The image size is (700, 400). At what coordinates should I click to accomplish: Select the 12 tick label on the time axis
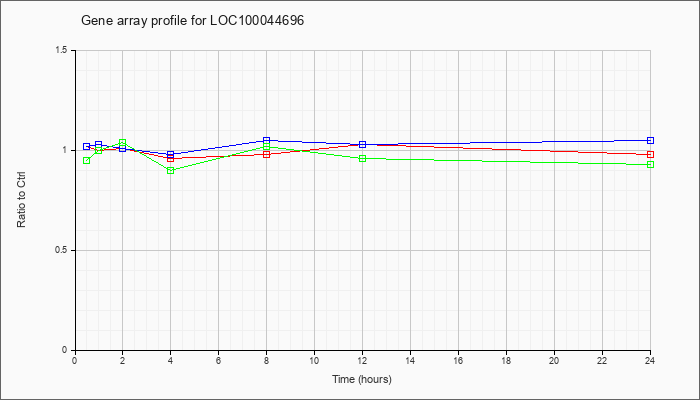point(362,360)
